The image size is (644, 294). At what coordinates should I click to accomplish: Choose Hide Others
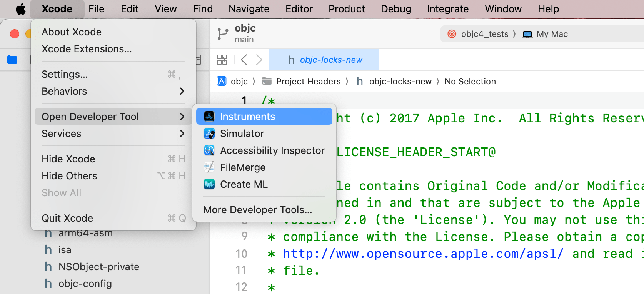[x=113, y=176]
